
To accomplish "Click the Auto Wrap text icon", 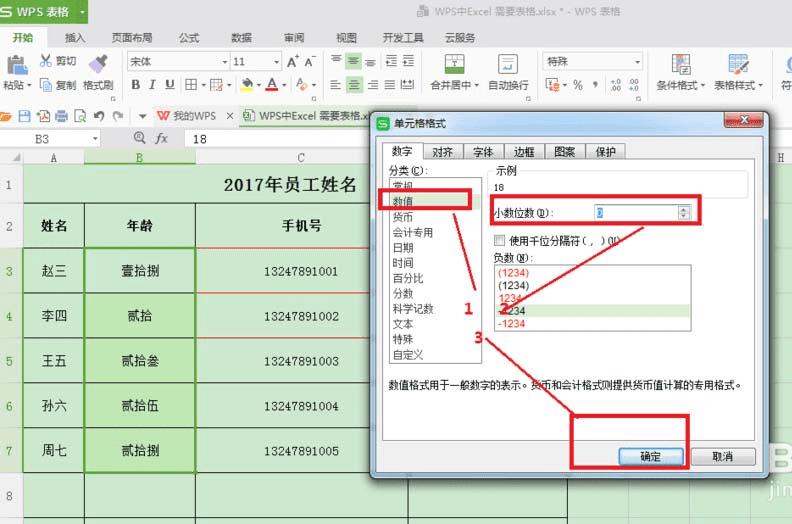I will pos(508,64).
